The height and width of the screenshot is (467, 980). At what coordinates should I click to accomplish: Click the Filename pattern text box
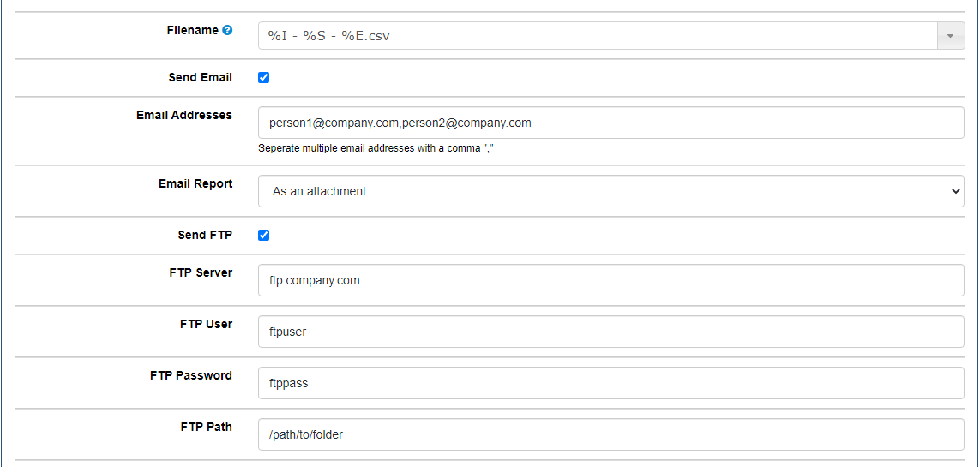tap(598, 36)
